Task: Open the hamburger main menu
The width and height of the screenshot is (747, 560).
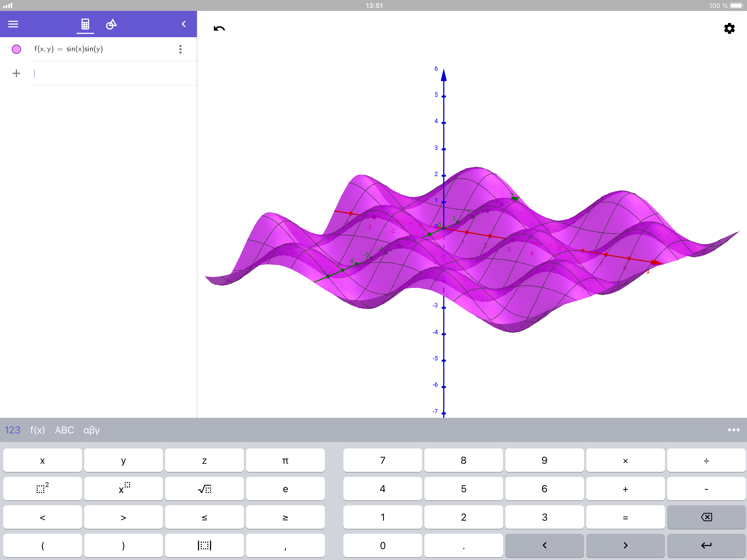Action: pyautogui.click(x=13, y=24)
